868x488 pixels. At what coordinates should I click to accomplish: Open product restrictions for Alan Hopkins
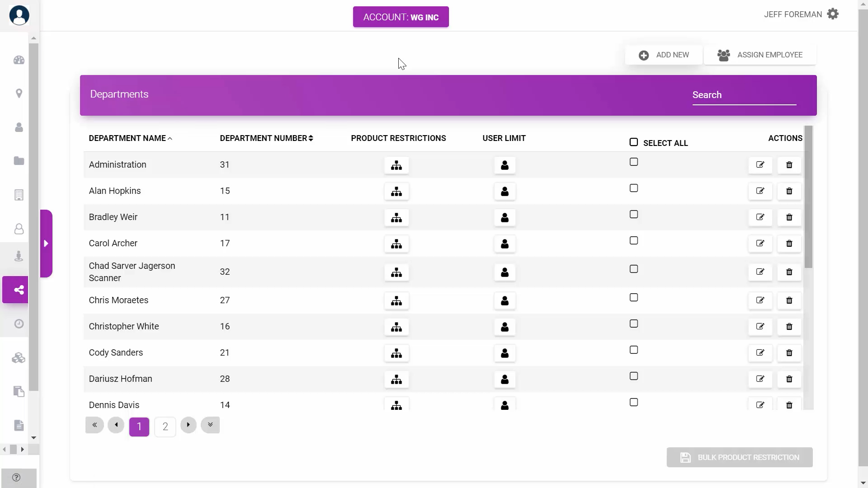(396, 192)
